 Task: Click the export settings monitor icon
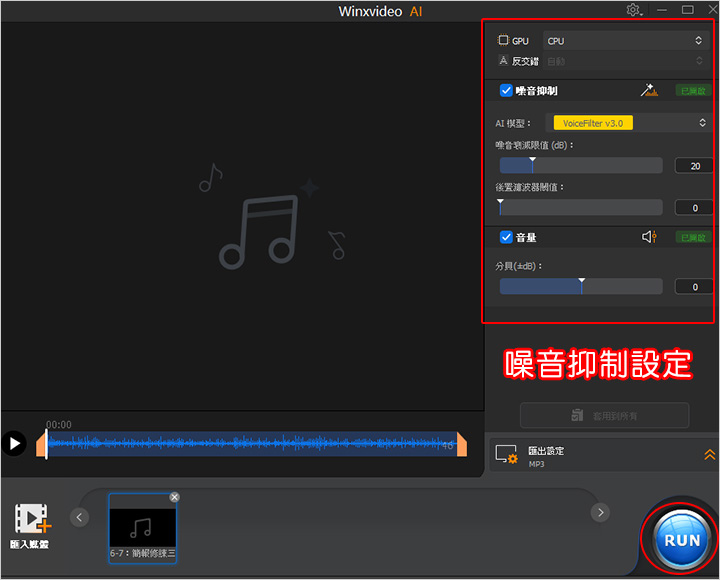[x=506, y=454]
